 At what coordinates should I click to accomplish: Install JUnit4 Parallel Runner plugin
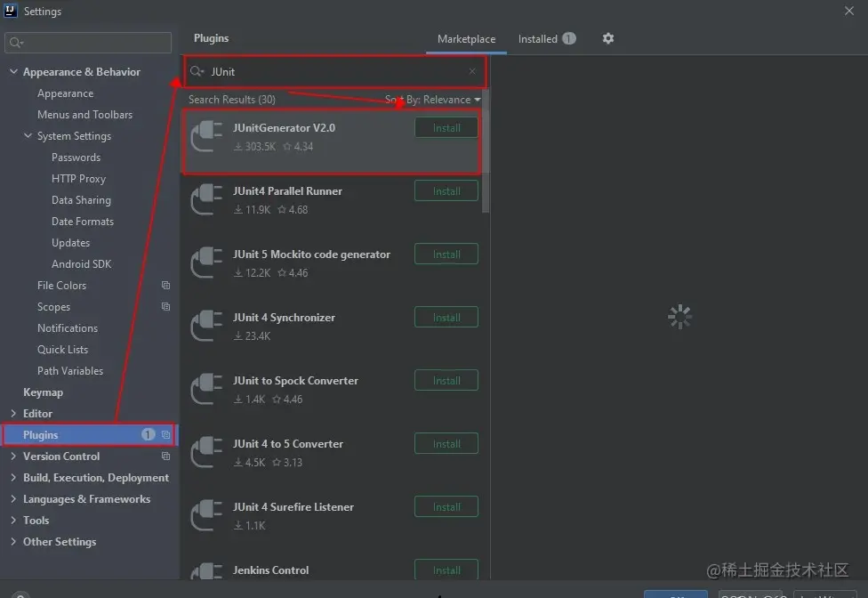pos(446,191)
